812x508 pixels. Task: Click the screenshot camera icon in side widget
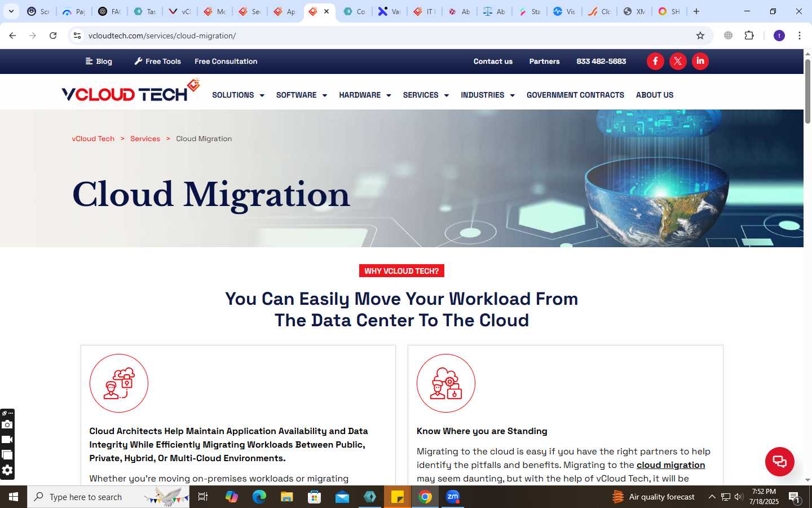coord(7,424)
